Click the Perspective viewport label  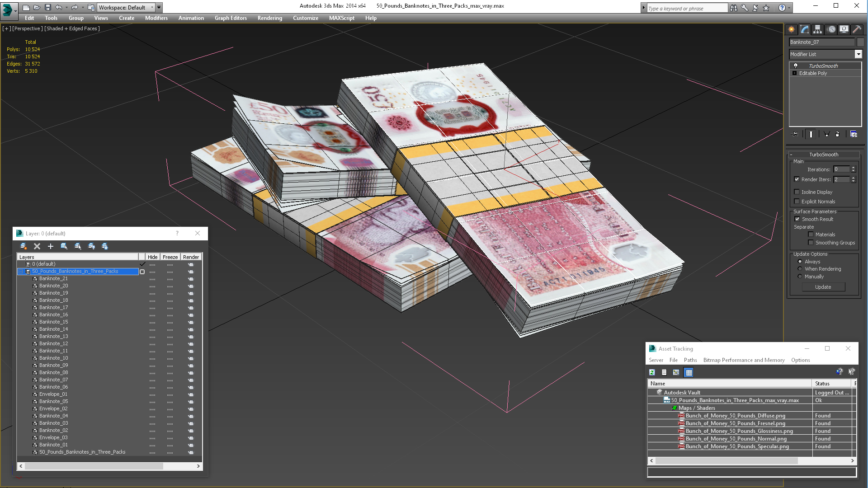click(x=28, y=28)
